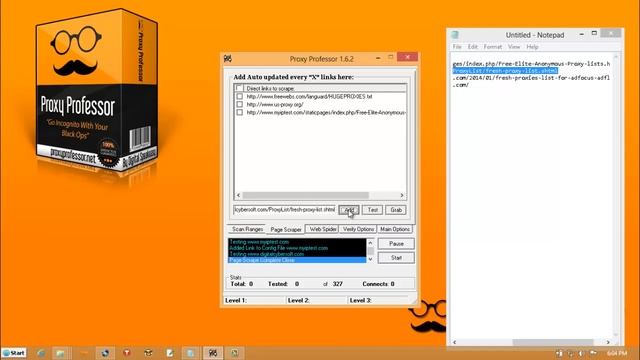Click the http://www.us-proxy.org/ link row

click(275, 104)
